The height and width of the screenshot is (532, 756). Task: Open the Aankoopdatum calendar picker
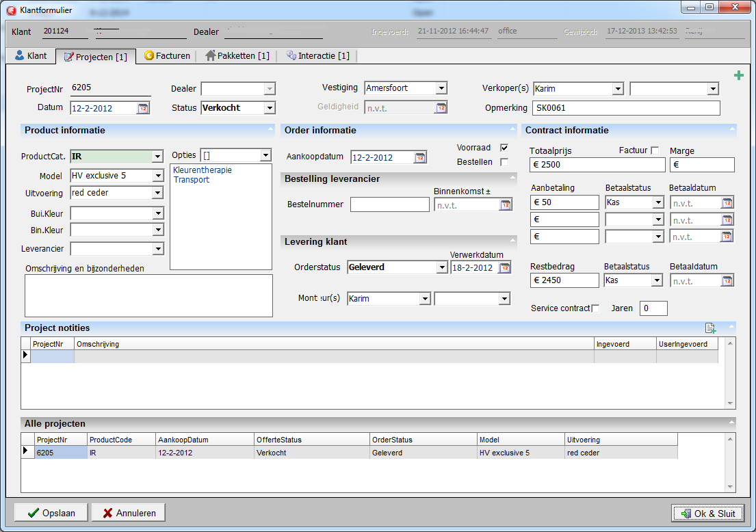coord(419,158)
